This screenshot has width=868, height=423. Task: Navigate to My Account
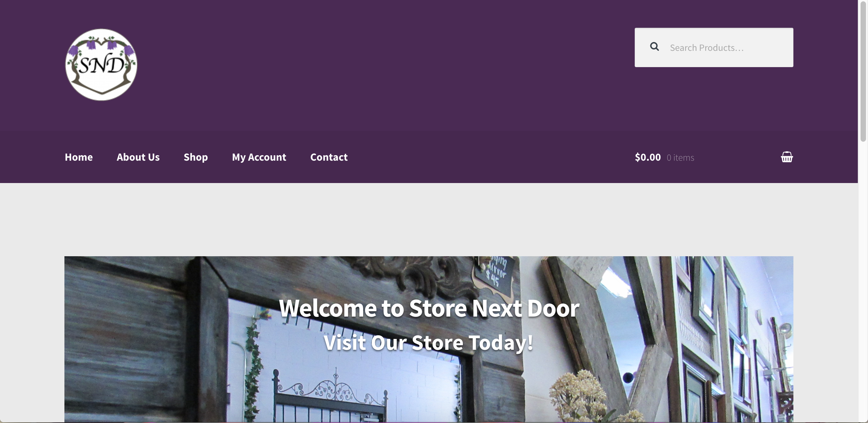259,157
